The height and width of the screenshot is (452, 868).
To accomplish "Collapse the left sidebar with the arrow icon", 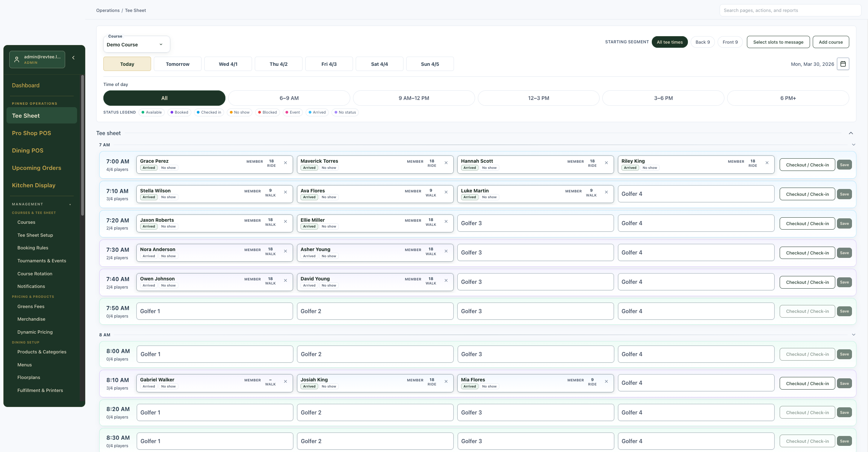I will point(73,57).
